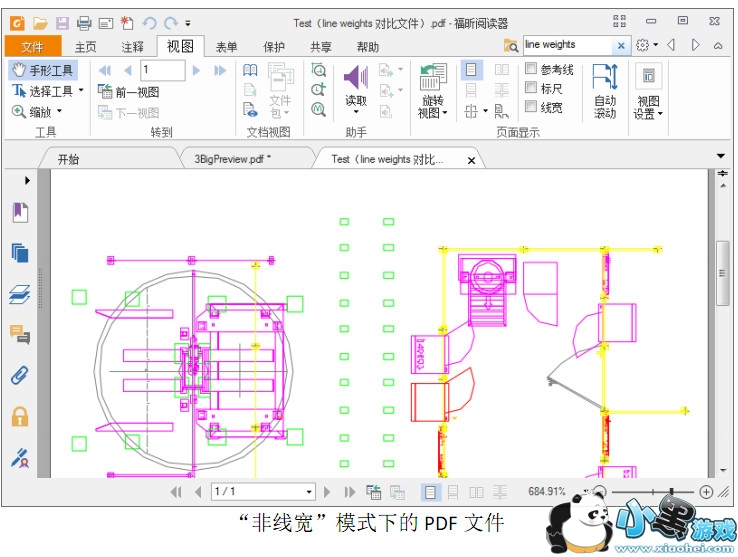Collapse the ribbon with the caret icon
This screenshot has width=738, height=557.
click(x=718, y=46)
